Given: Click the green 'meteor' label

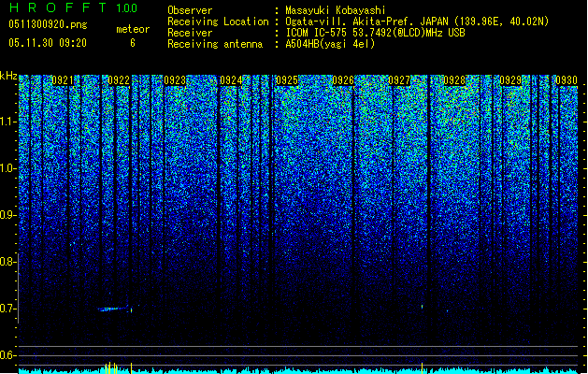Looking at the screenshot, I should click(133, 29).
